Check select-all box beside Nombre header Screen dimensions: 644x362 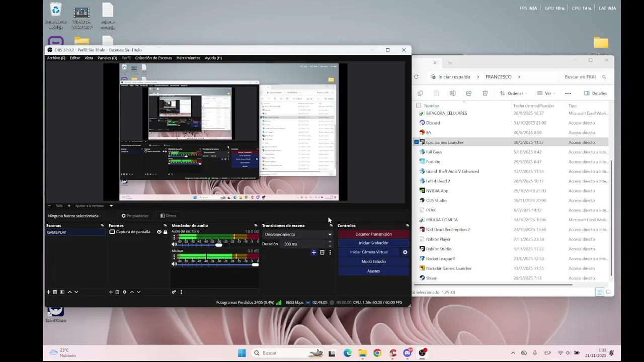418,106
